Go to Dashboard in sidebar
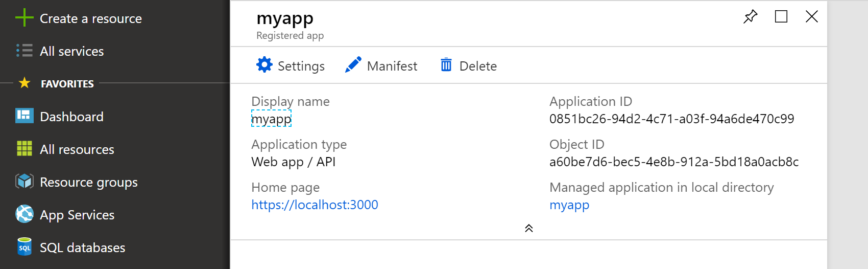Screen dimensions: 868x269 tap(71, 117)
